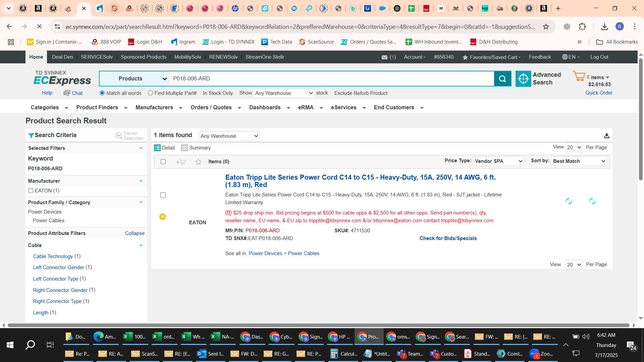Open browser extensions puzzle icon
The height and width of the screenshot is (362, 644).
click(x=582, y=26)
